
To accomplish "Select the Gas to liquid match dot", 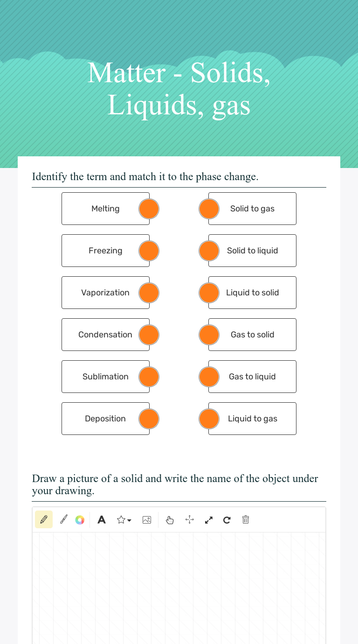I will [209, 377].
